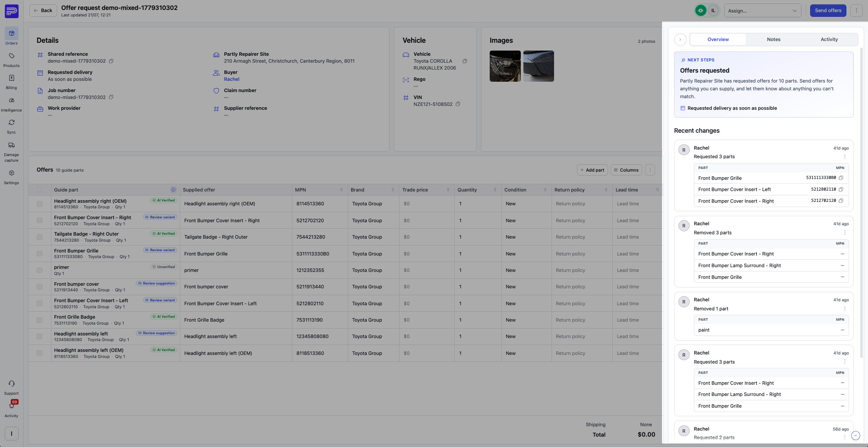Tick checkbox for Front Bumper Grille row
The height and width of the screenshot is (447, 868).
tap(40, 254)
